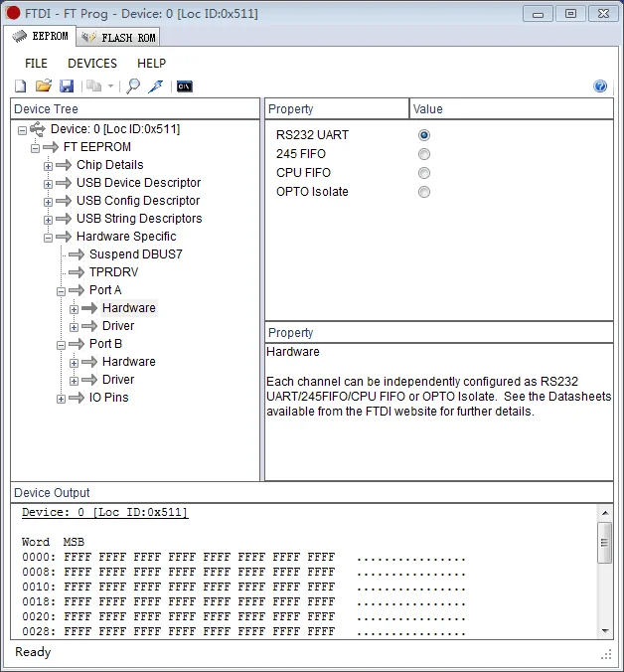Select the Hardware item under Port B
The image size is (624, 672).
click(x=129, y=362)
